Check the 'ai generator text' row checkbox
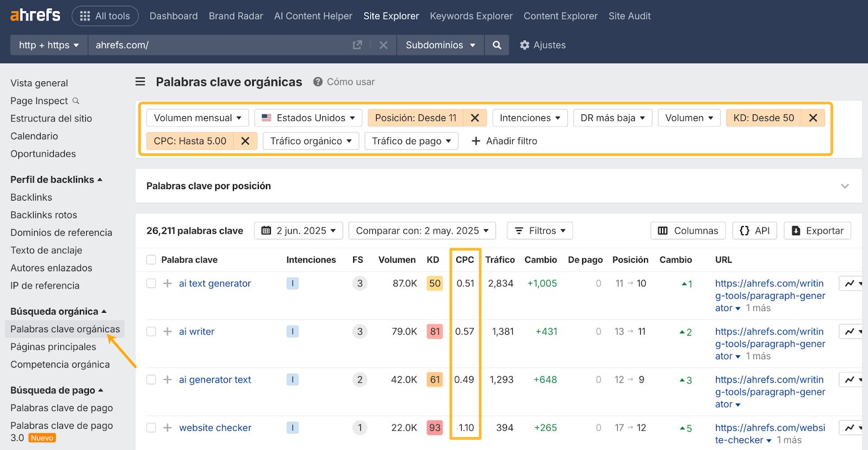The width and height of the screenshot is (868, 450). coord(151,380)
